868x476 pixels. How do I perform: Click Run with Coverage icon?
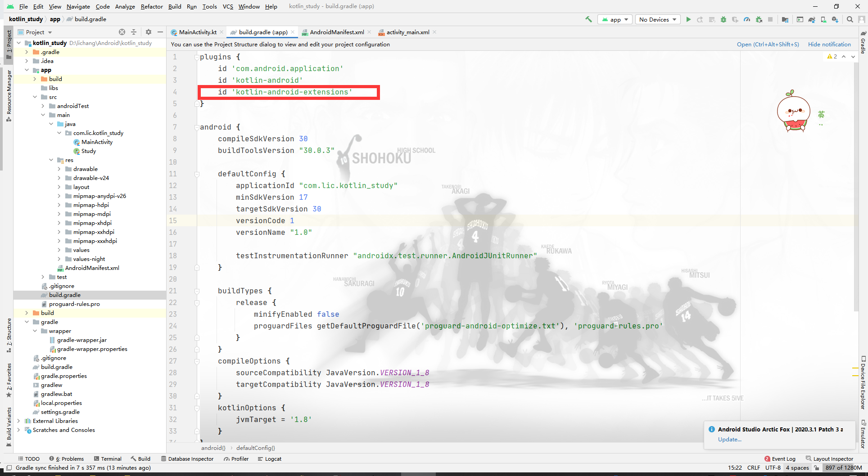[735, 19]
